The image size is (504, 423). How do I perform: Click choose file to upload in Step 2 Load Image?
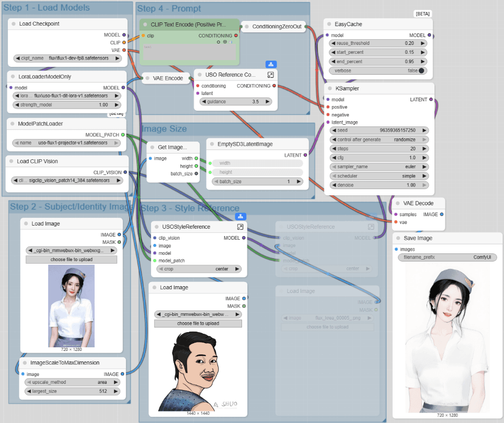coord(71,260)
